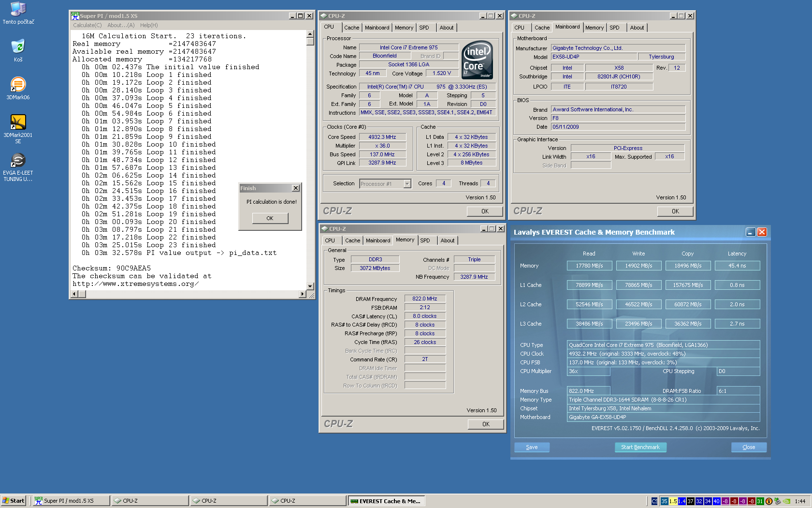Click the blue 1.4 tray icon
This screenshot has height=508, width=812.
(682, 501)
